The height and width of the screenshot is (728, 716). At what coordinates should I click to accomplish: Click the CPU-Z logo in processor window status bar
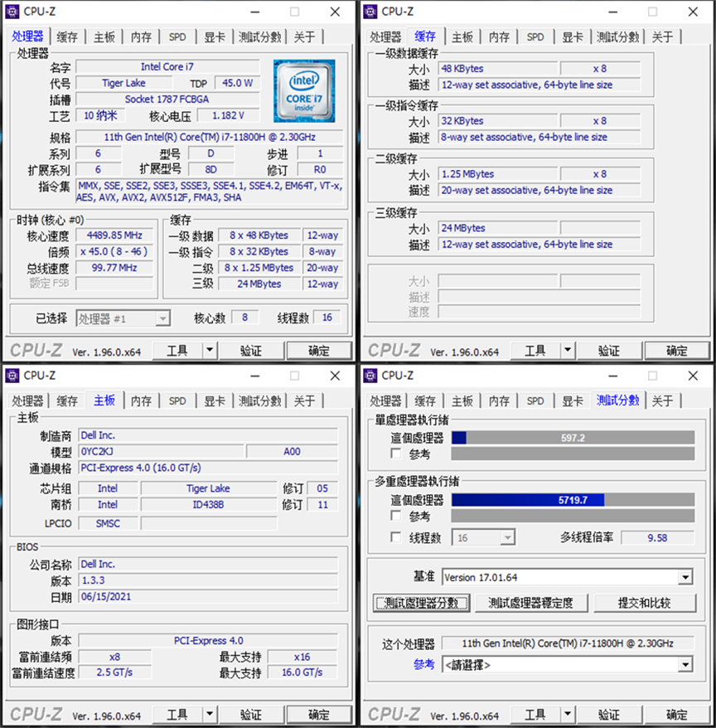point(36,350)
